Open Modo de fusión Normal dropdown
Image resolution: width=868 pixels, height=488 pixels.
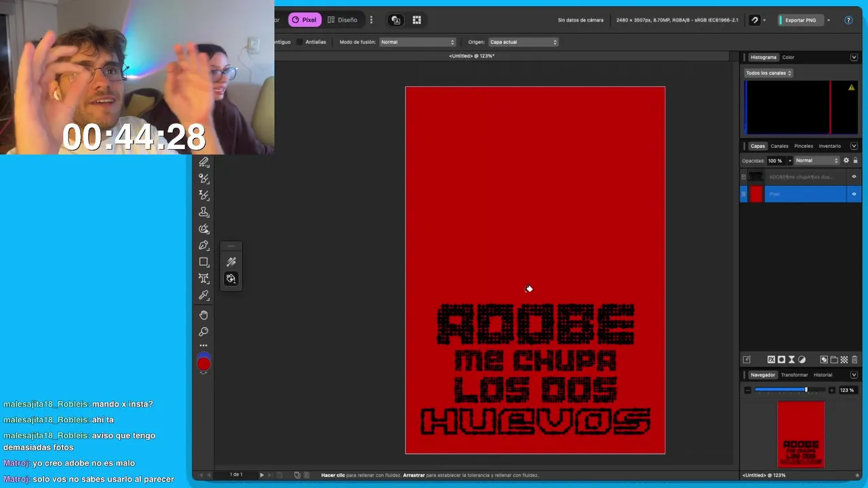click(x=417, y=42)
